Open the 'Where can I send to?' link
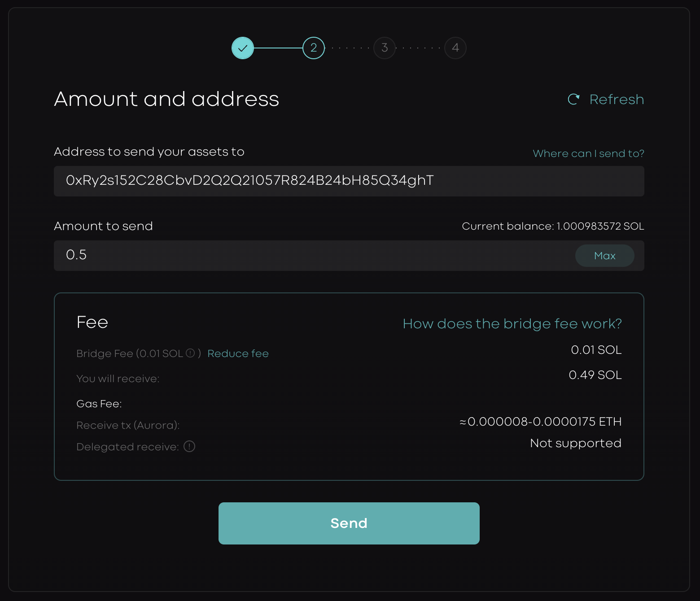The width and height of the screenshot is (700, 601). (588, 153)
